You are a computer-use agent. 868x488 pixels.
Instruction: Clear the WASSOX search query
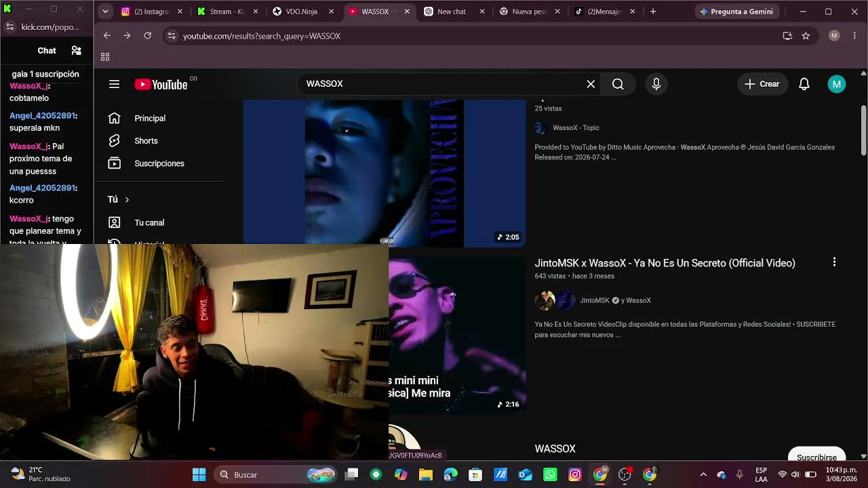591,84
